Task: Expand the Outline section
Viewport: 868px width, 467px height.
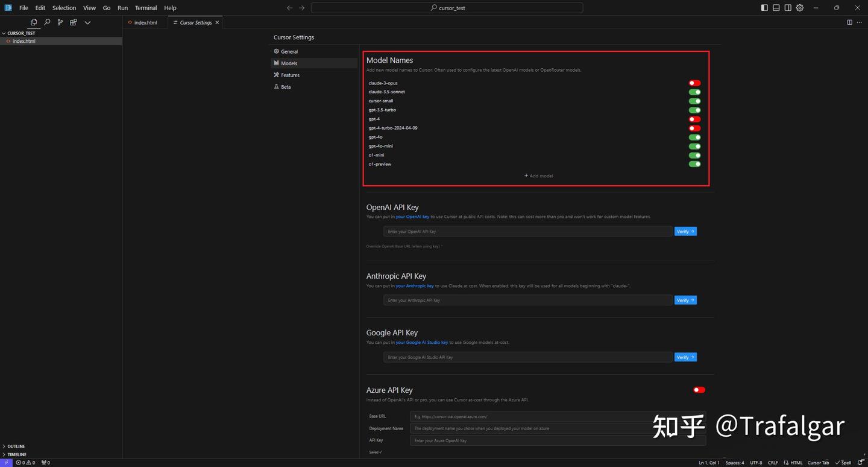Action: tap(16, 446)
